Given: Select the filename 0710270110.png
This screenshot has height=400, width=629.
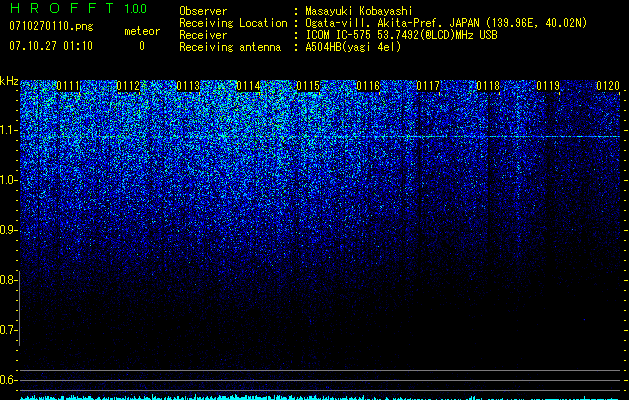Looking at the screenshot, I should click(x=51, y=26).
